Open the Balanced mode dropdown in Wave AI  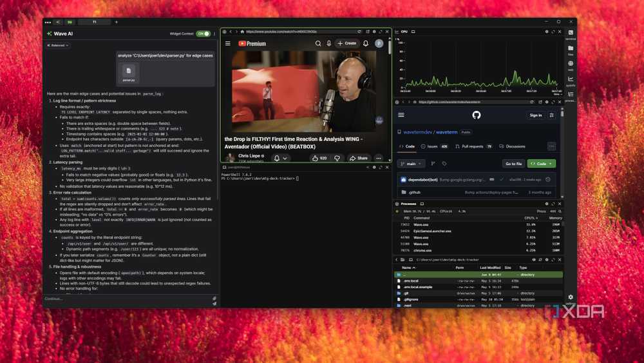(x=58, y=45)
